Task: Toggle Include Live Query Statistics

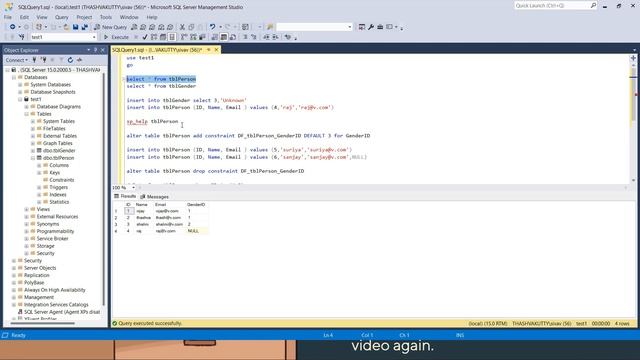Action: [193, 37]
